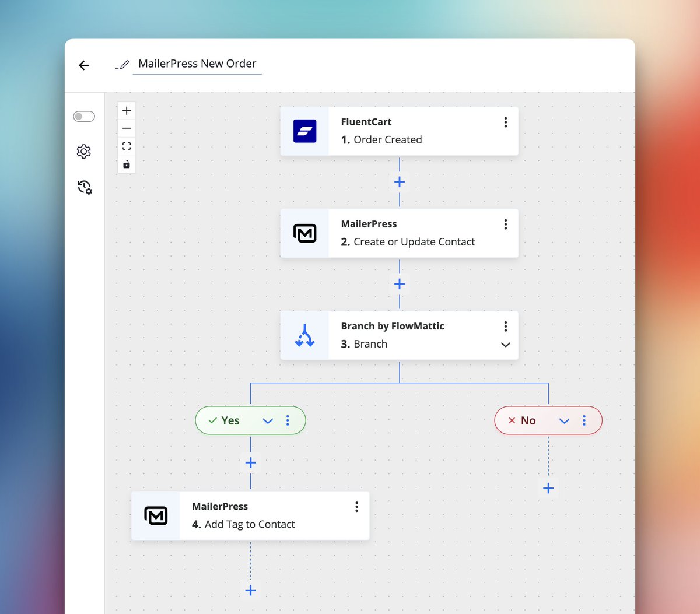700x614 pixels.
Task: Click the No branch cross mark
Action: [512, 420]
